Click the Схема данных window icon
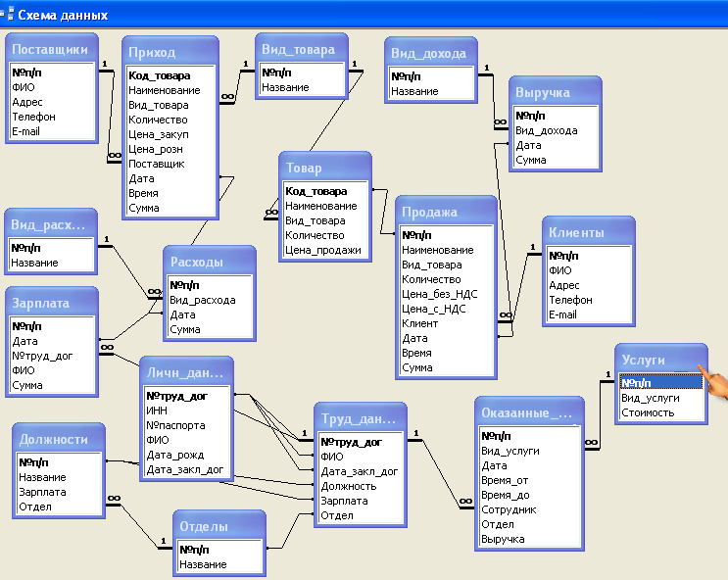The height and width of the screenshot is (580, 728). pyautogui.click(x=8, y=15)
